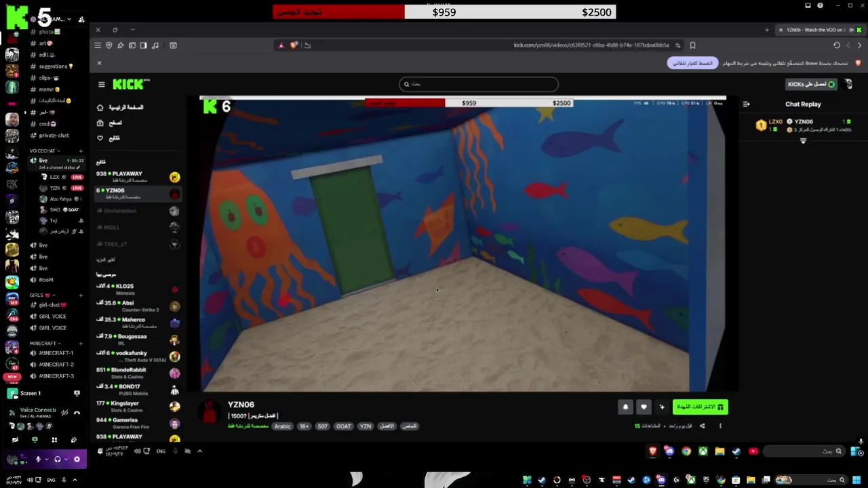Mute the Discord microphone
Screen dimensions: 868x488
[38, 460]
